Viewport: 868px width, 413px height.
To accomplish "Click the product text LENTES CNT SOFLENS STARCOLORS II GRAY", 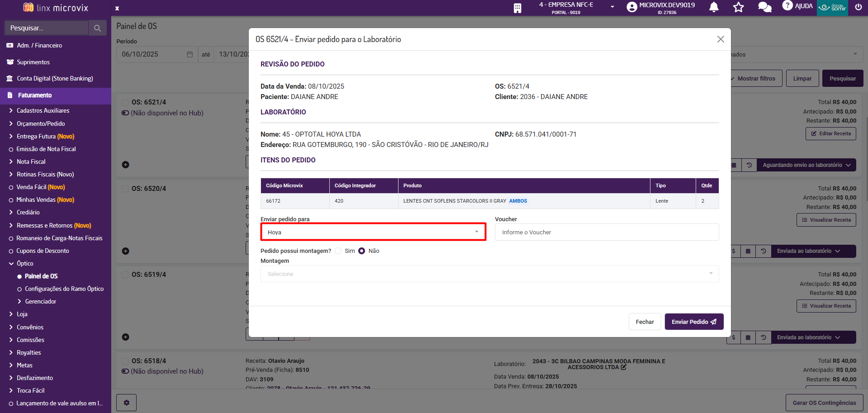I will (455, 201).
